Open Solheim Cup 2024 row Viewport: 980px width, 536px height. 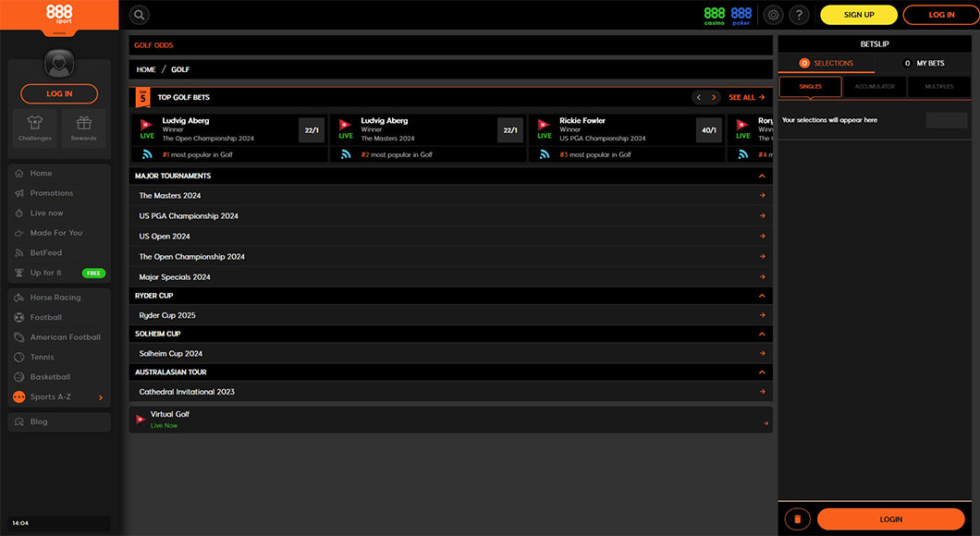click(x=450, y=354)
